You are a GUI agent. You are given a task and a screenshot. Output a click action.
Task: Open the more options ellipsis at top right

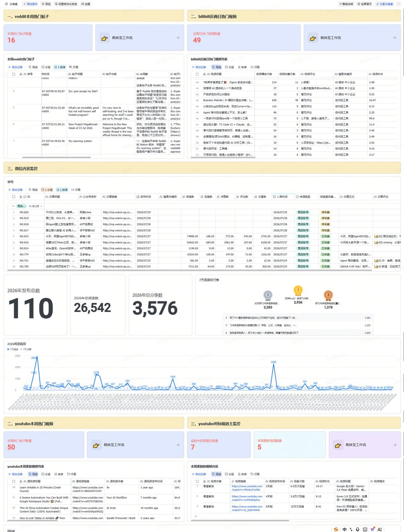pos(399,4)
